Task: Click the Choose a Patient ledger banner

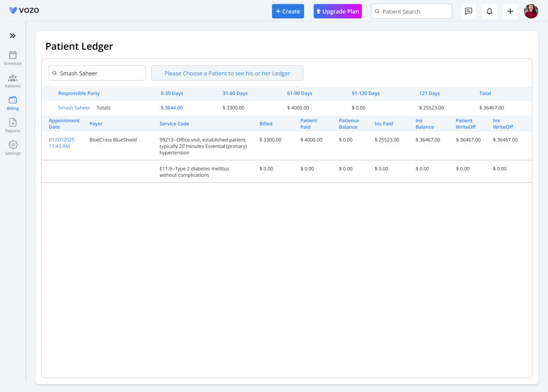Action: [x=227, y=73]
